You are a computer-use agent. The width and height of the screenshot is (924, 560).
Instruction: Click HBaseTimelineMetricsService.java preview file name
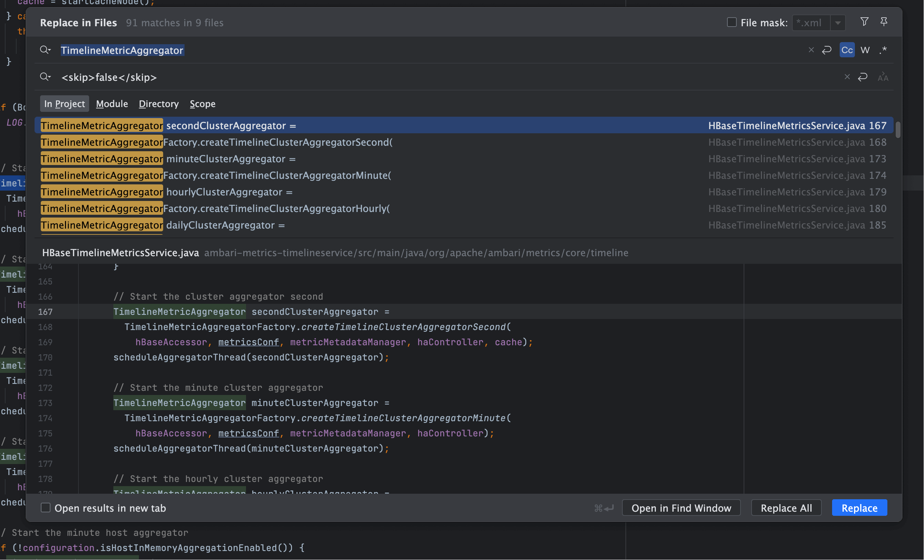[x=120, y=253]
